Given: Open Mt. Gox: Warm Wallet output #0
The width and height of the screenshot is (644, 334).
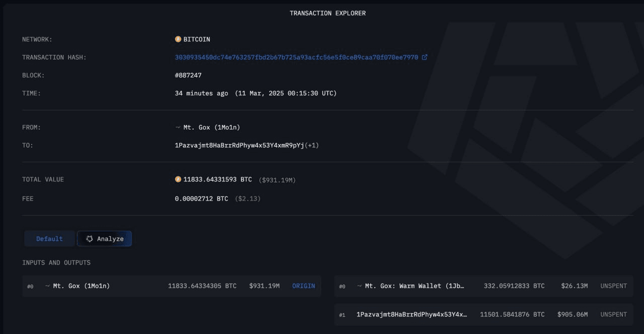Looking at the screenshot, I should (415, 286).
